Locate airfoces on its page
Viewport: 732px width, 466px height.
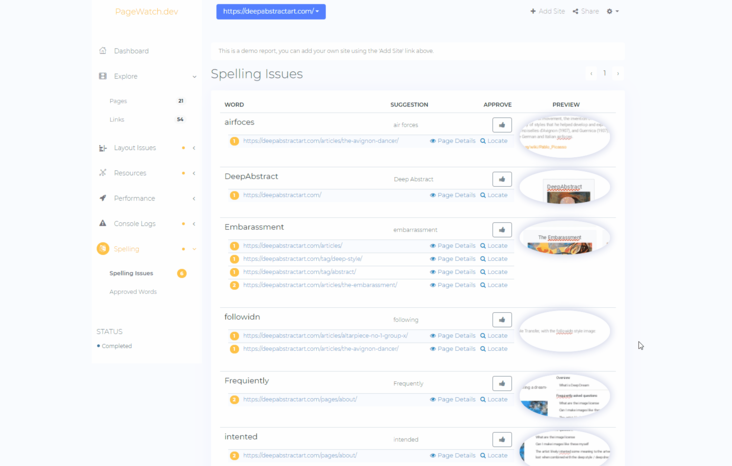point(493,141)
